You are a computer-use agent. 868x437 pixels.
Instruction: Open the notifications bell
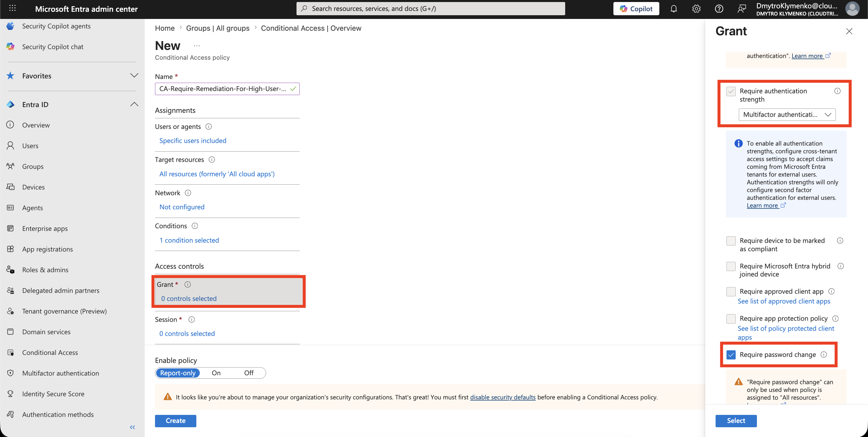tap(673, 9)
